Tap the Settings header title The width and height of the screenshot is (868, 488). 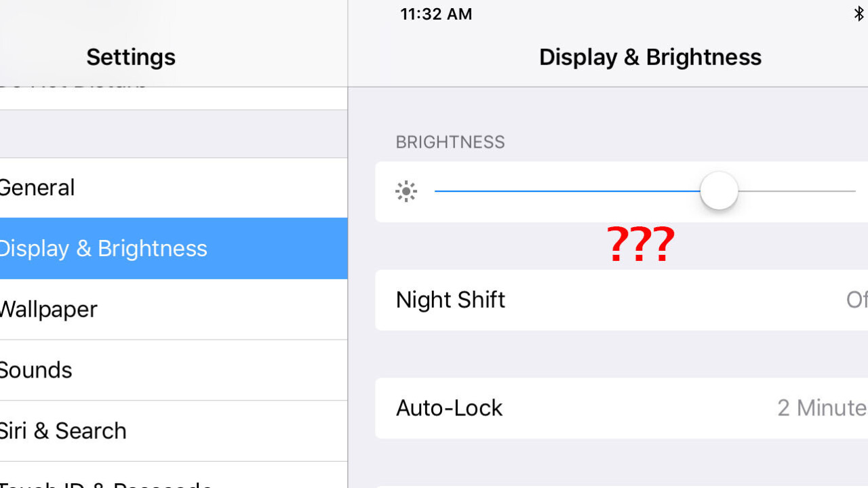[x=131, y=57]
